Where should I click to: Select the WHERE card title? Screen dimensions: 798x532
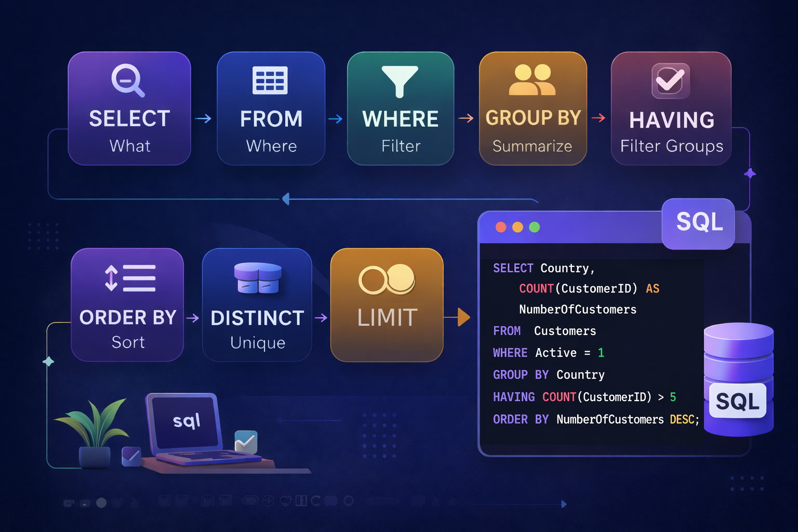pos(401,119)
